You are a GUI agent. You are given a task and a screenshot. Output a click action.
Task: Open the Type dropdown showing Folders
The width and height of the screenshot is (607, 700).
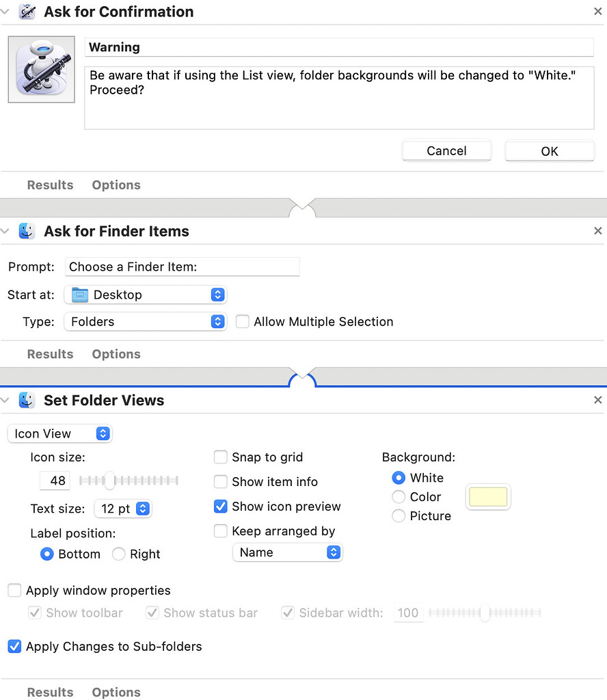(x=144, y=321)
